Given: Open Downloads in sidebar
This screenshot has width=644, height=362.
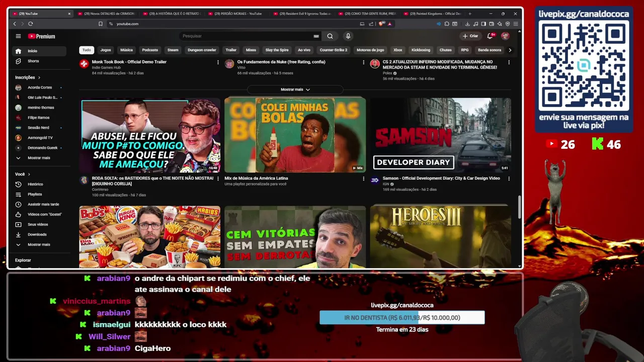Looking at the screenshot, I should pos(39,234).
